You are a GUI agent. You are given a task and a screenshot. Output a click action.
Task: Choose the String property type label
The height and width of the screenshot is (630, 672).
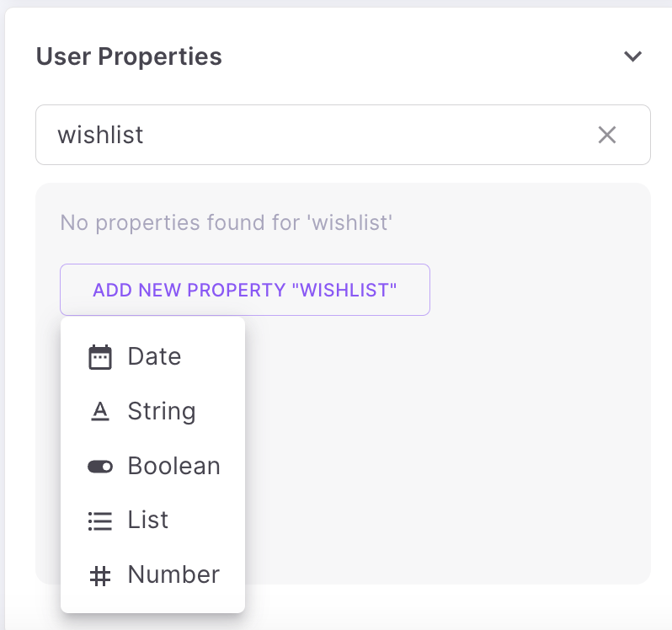coord(162,411)
